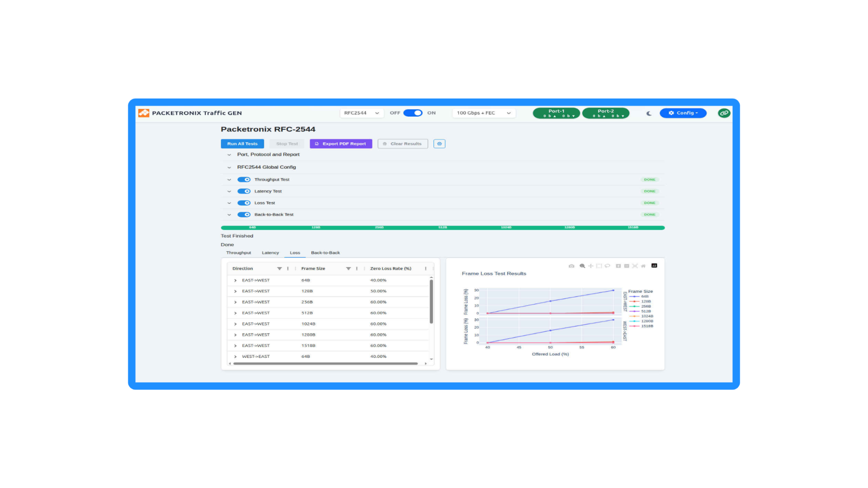Screen dimensions: 868x488
Task: Select the chart Box Select tool
Action: click(x=599, y=266)
